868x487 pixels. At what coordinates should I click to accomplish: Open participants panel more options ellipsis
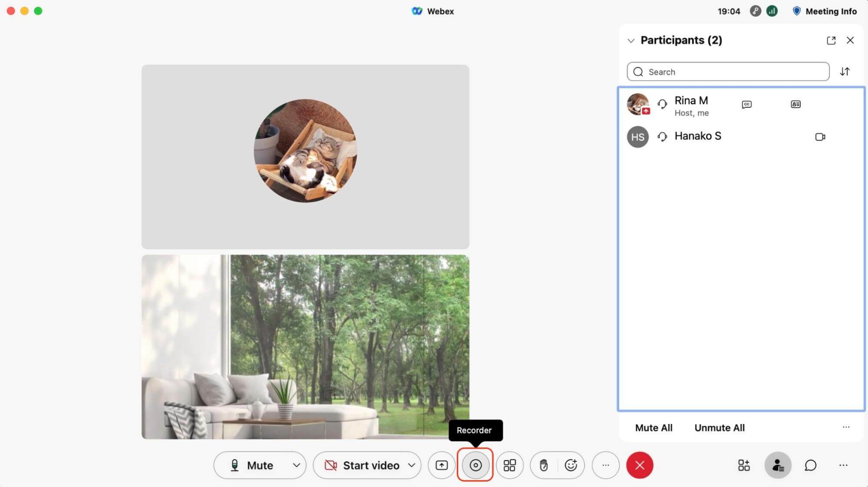[x=846, y=427]
